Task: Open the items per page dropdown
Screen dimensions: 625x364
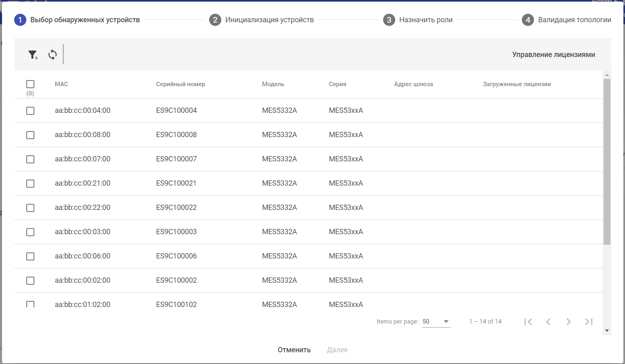Action: pyautogui.click(x=436, y=322)
